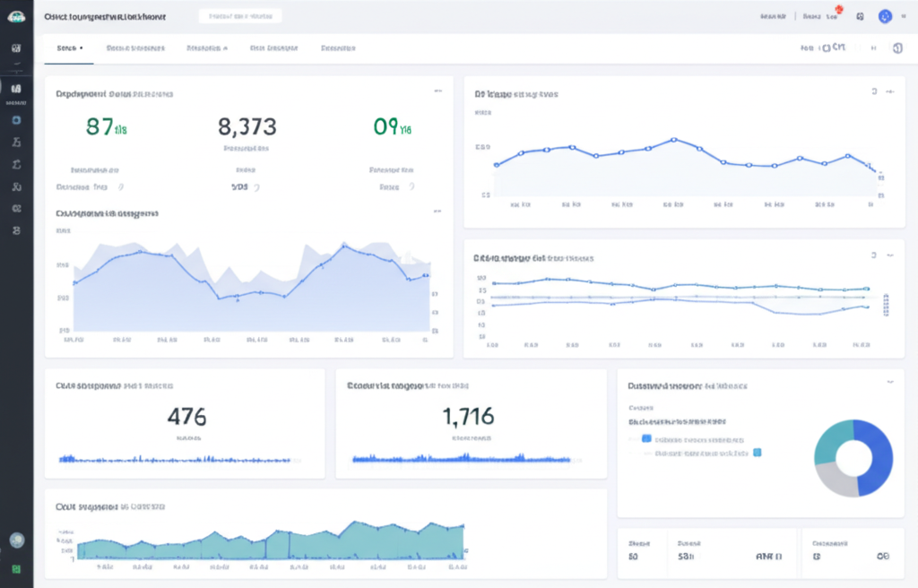Viewport: 918px width, 588px height.
Task: Toggle the light blue legend entry
Action: tap(758, 453)
